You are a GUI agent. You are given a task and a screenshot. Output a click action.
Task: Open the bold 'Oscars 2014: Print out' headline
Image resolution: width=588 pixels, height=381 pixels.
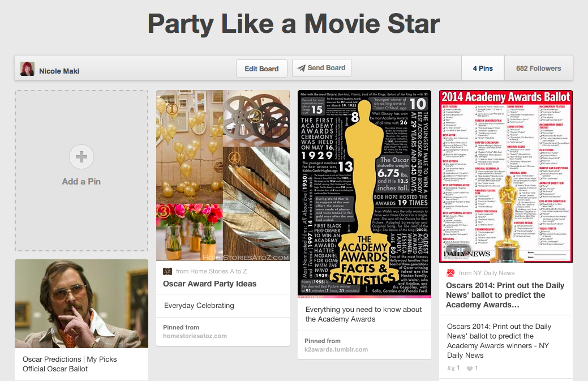(x=505, y=295)
